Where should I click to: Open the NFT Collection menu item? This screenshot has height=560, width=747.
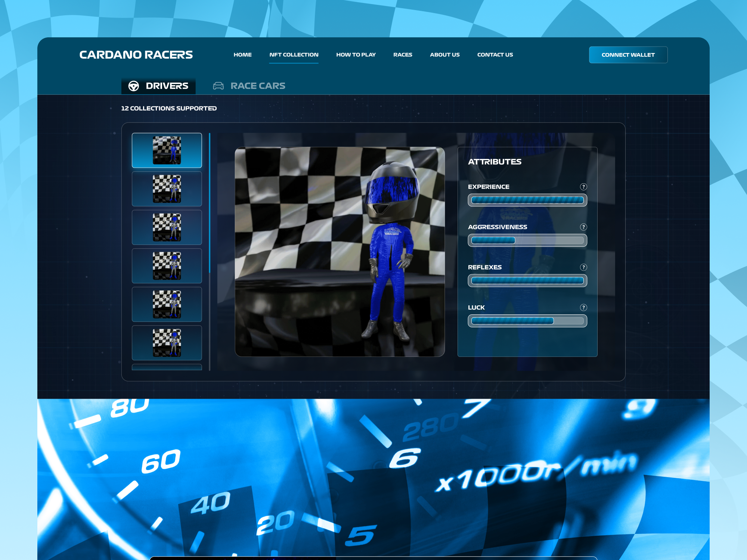click(x=294, y=55)
